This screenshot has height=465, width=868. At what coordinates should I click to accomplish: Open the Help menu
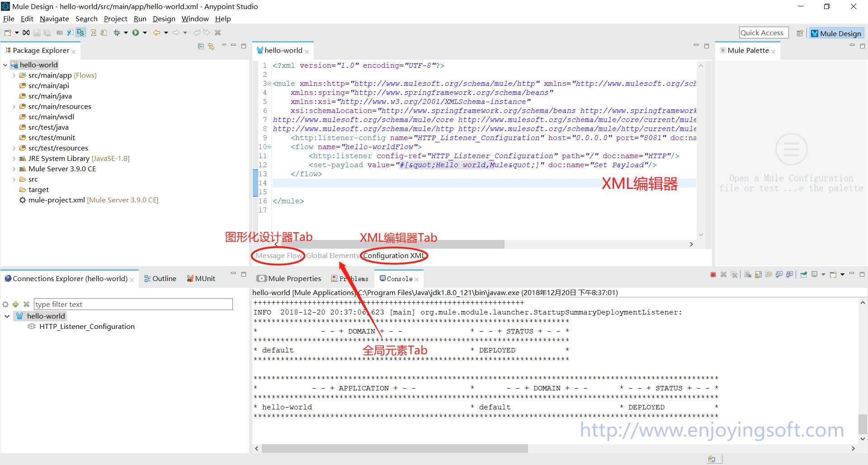[x=223, y=19]
